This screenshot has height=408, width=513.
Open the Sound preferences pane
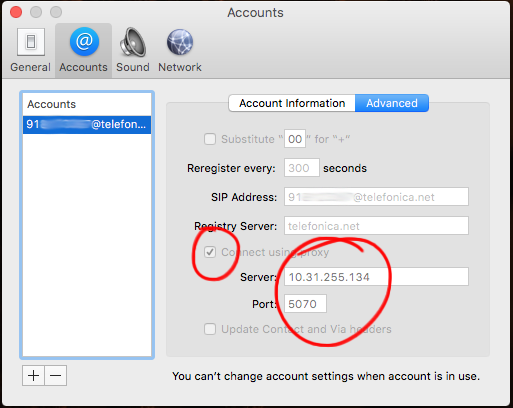(133, 50)
